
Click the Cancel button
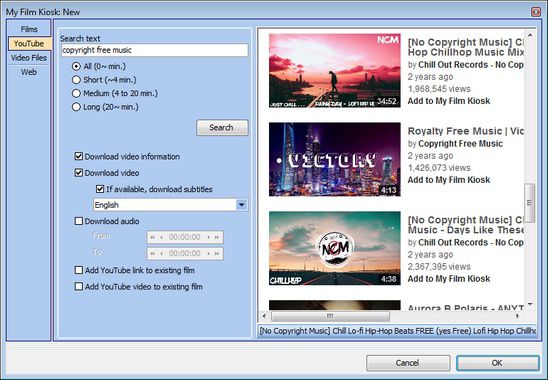(408, 363)
